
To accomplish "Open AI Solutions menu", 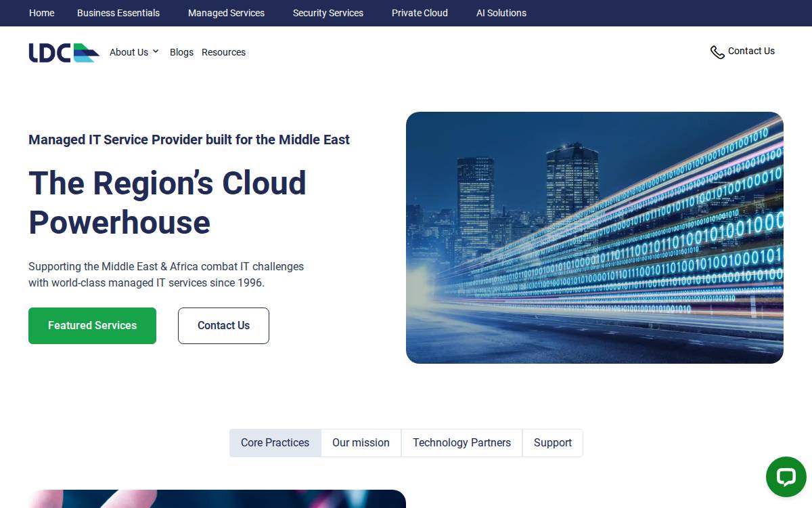I will pyautogui.click(x=501, y=13).
